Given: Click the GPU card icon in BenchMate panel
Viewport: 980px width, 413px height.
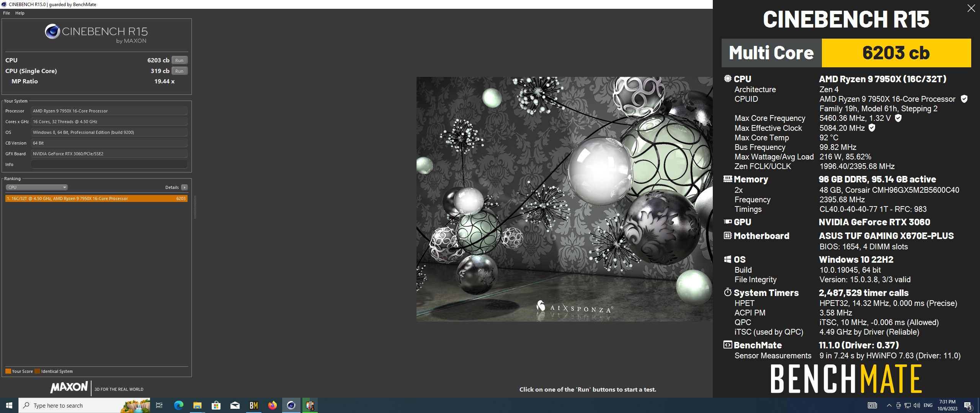Looking at the screenshot, I should coord(728,221).
